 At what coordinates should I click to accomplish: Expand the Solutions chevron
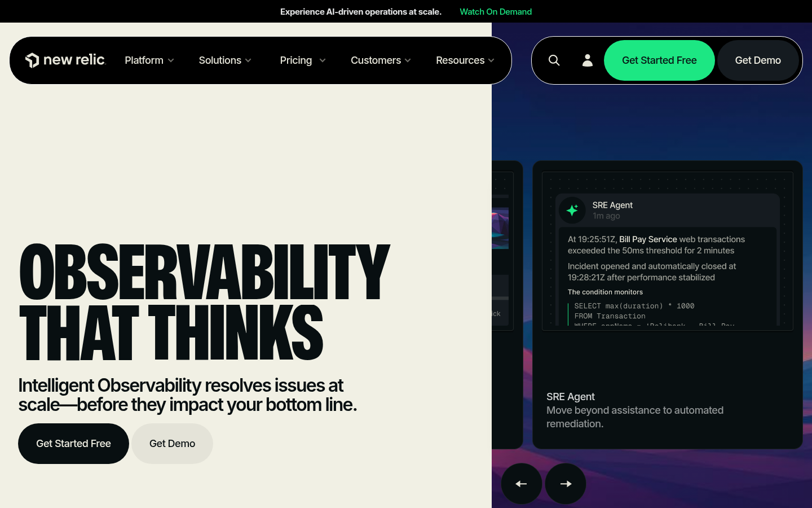point(248,60)
